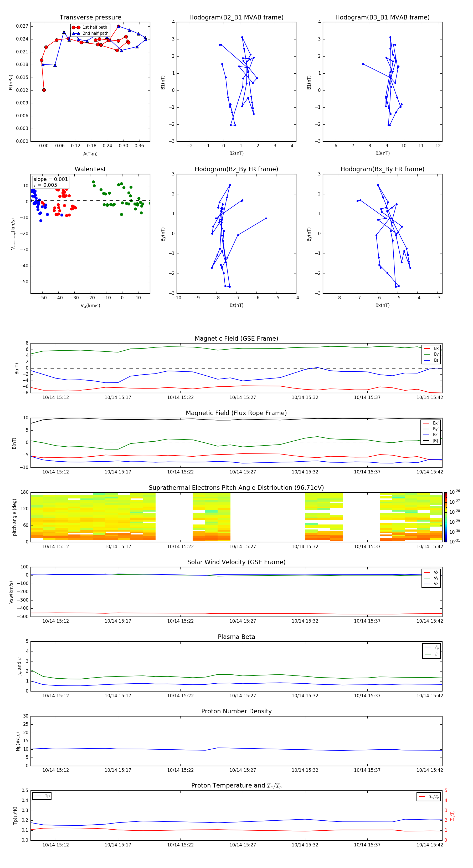Screen dimensions: 473x868
Task: Click the 'B2(nT)' axis label
Action: [236, 153]
